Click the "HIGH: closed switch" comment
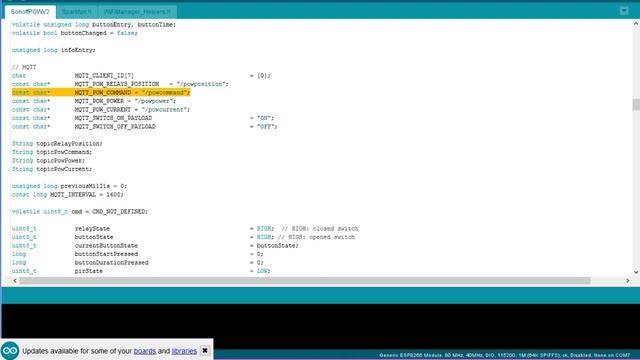The height and width of the screenshot is (360, 640). 320,229
